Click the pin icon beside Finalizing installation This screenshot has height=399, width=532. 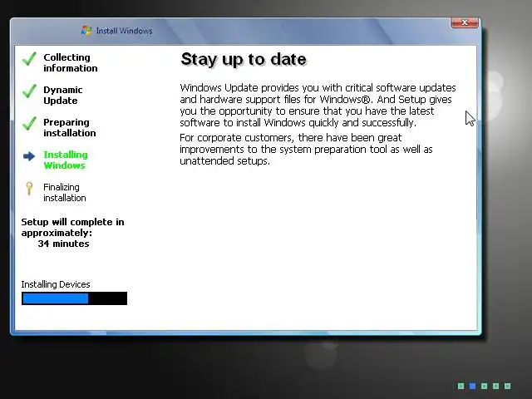29,189
